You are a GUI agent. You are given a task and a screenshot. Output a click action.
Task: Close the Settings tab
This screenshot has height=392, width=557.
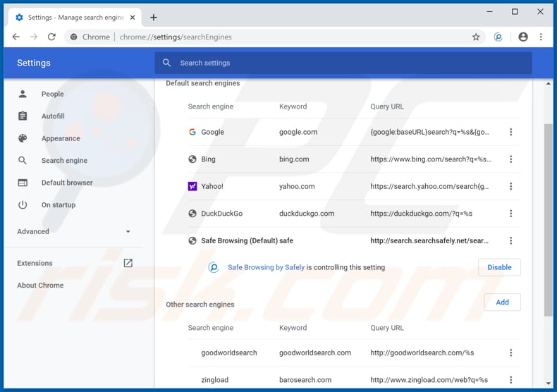[133, 18]
